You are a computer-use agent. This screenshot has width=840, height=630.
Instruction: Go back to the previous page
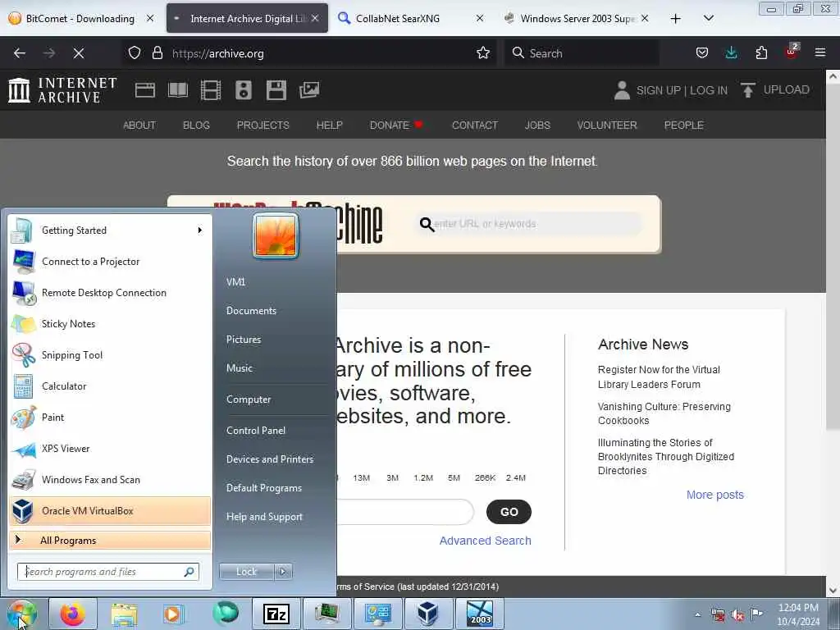pyautogui.click(x=20, y=53)
